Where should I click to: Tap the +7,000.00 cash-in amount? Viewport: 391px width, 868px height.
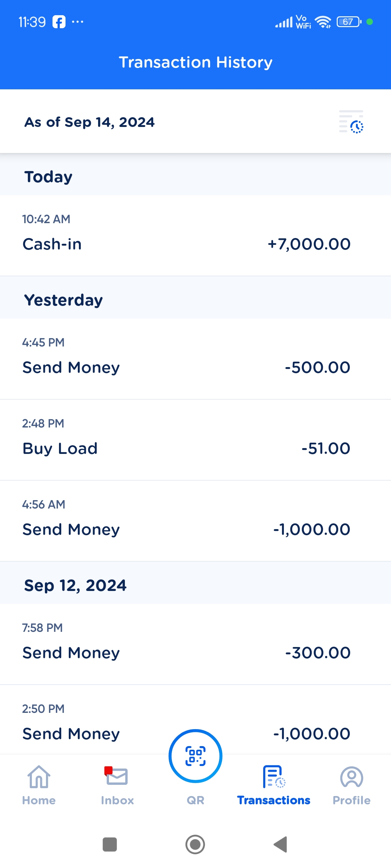309,244
